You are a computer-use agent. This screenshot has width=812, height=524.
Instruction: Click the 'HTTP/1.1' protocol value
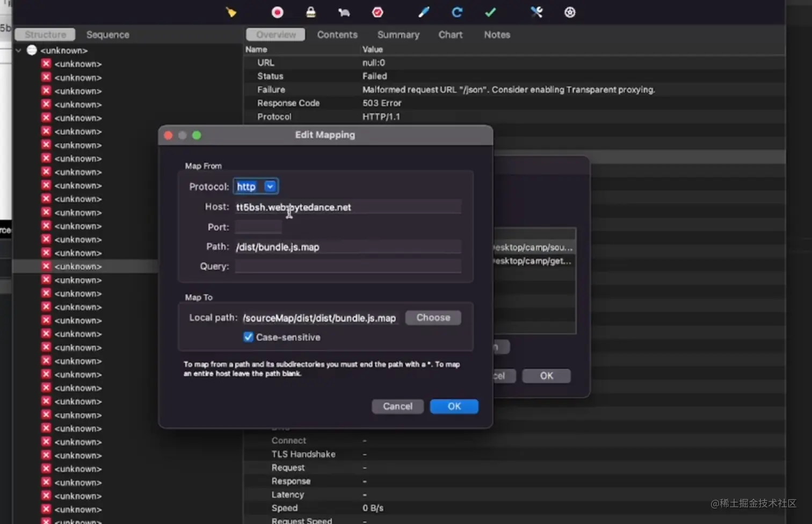(381, 116)
